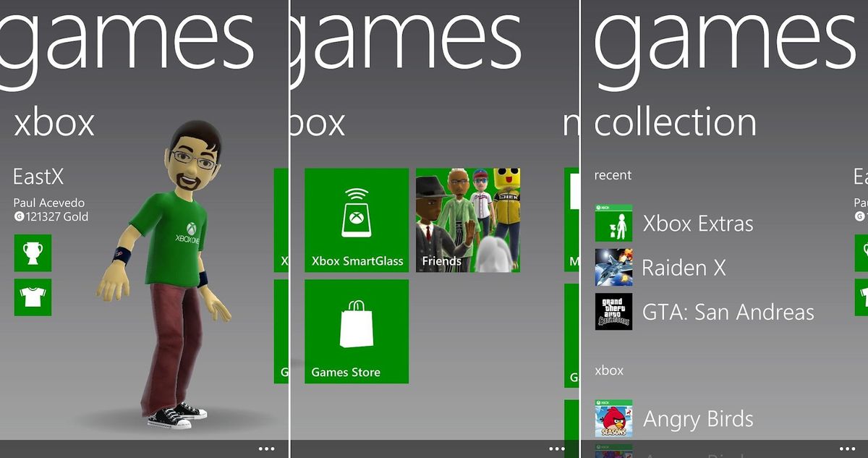This screenshot has height=458, width=868.
Task: Tap the SmartGlass wireless signal glyph
Action: pyautogui.click(x=357, y=194)
